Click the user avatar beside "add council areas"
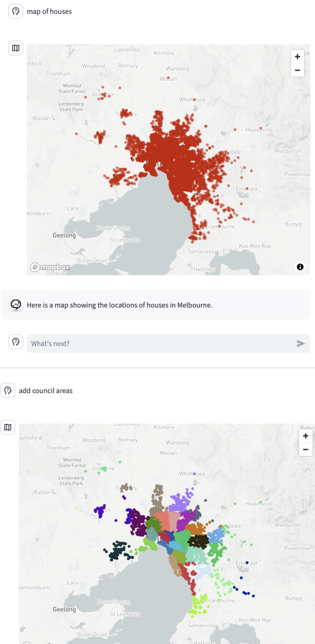The width and height of the screenshot is (315, 644). [8, 390]
